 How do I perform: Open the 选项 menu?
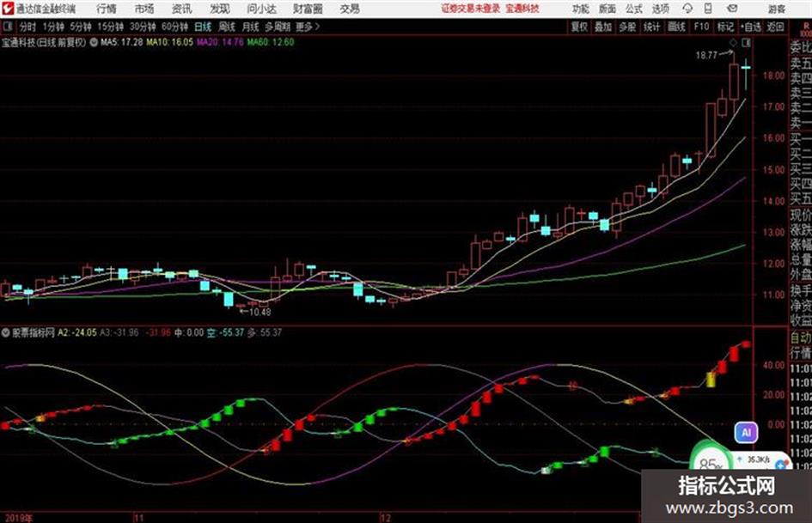point(661,9)
